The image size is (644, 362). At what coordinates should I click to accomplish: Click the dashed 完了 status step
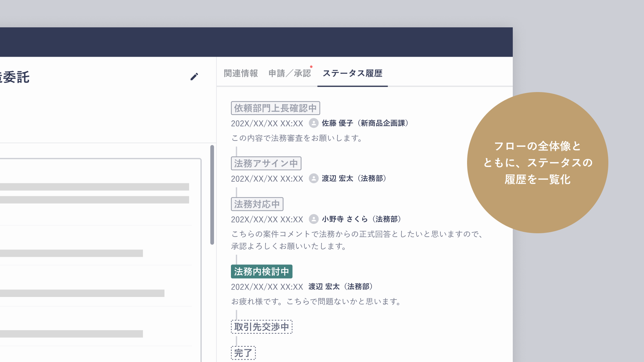243,353
